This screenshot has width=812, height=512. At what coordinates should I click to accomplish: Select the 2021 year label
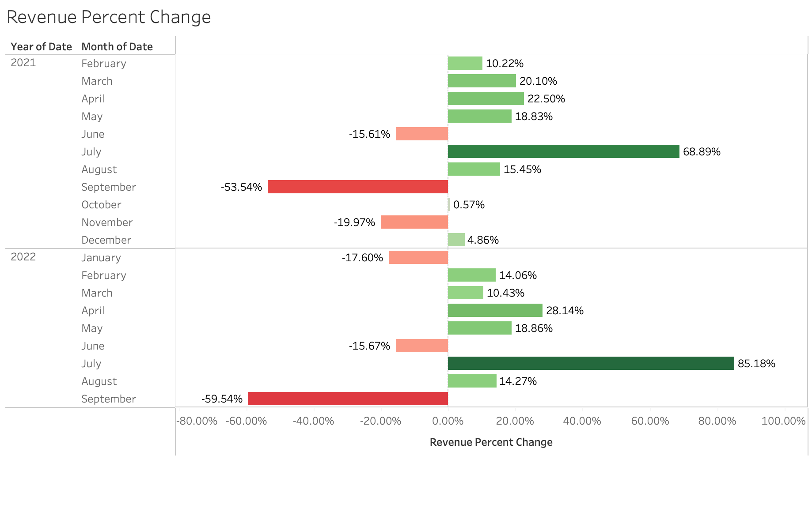[x=23, y=63]
